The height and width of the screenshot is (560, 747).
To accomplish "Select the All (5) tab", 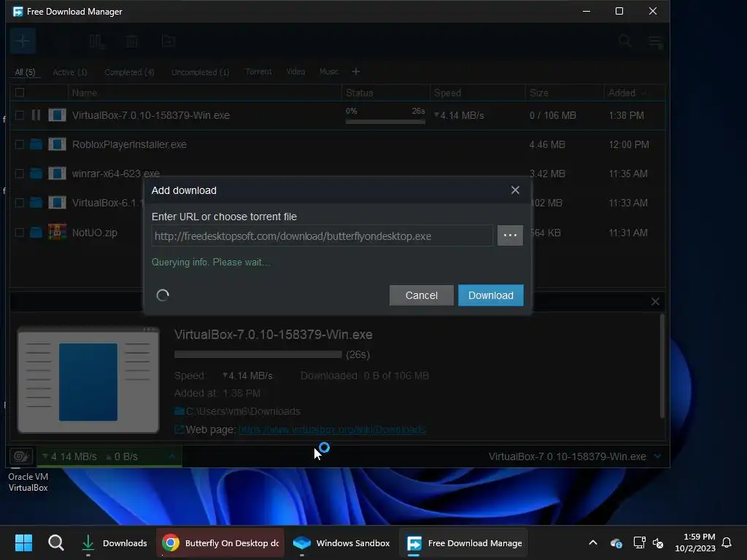I will tap(25, 72).
